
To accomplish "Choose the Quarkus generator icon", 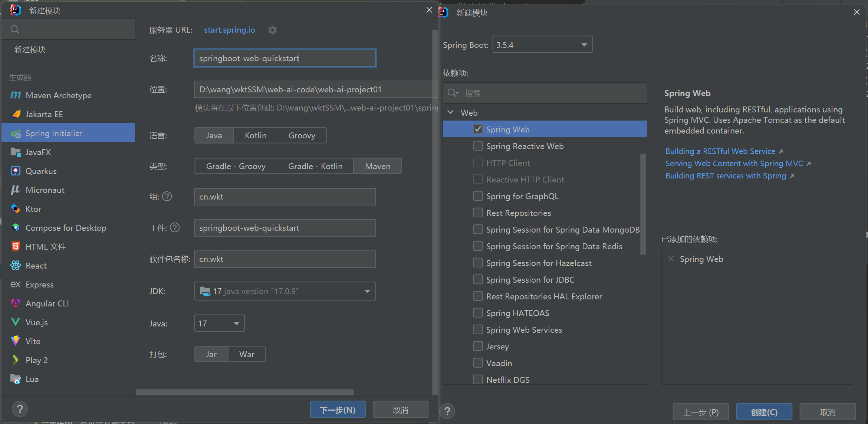I will (x=16, y=171).
